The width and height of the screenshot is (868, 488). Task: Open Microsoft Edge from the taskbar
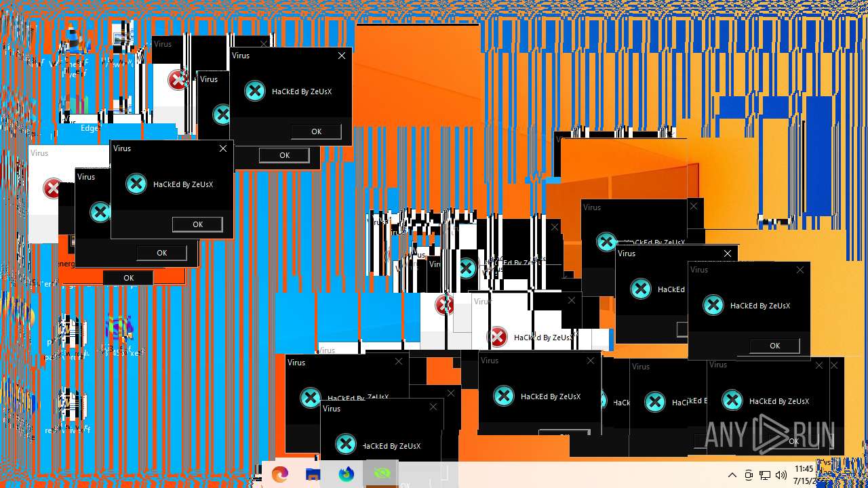(x=280, y=474)
